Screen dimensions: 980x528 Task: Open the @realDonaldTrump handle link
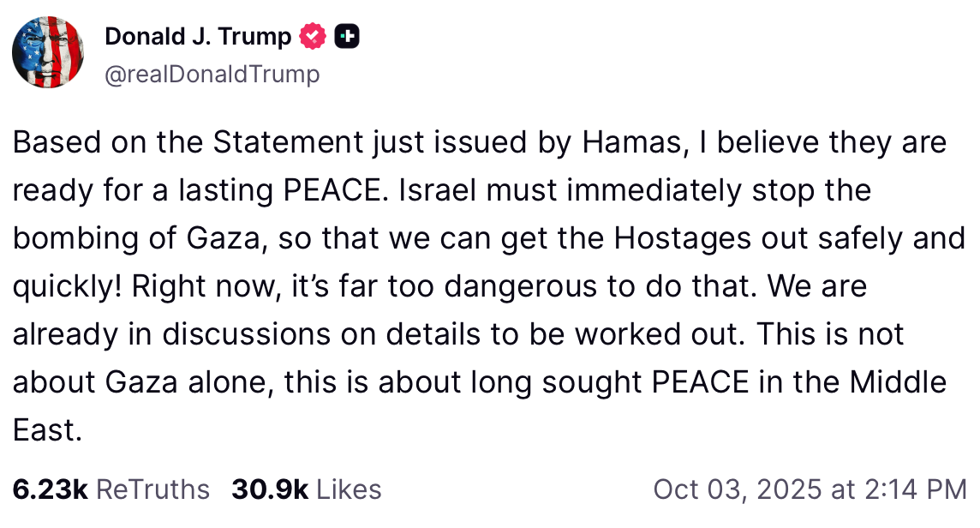[x=212, y=75]
